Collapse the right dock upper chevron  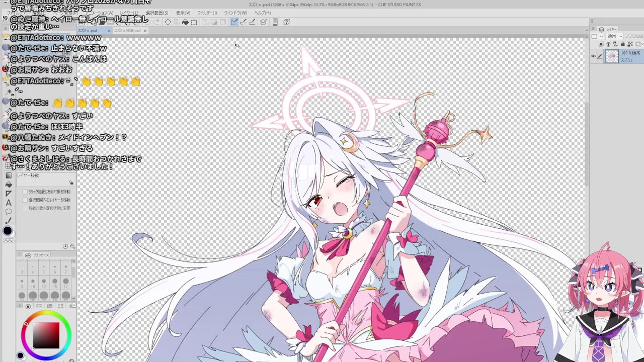coord(587,30)
